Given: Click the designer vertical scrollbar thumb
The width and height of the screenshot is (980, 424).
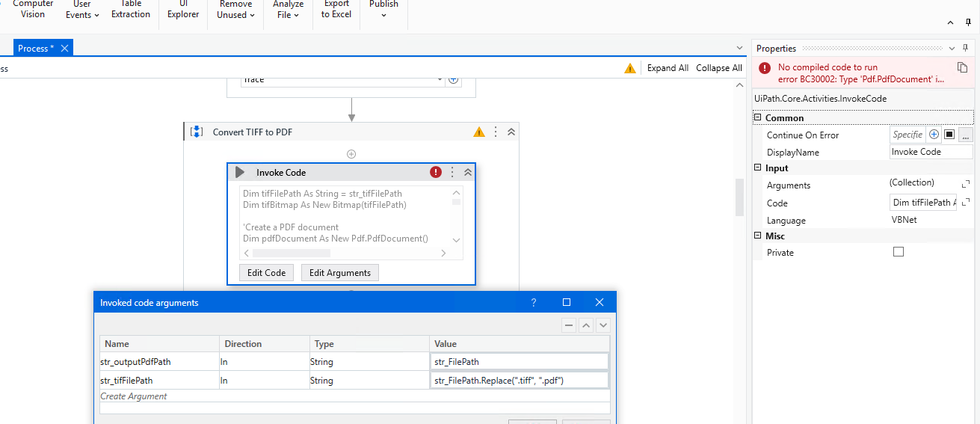Looking at the screenshot, I should click(x=740, y=197).
